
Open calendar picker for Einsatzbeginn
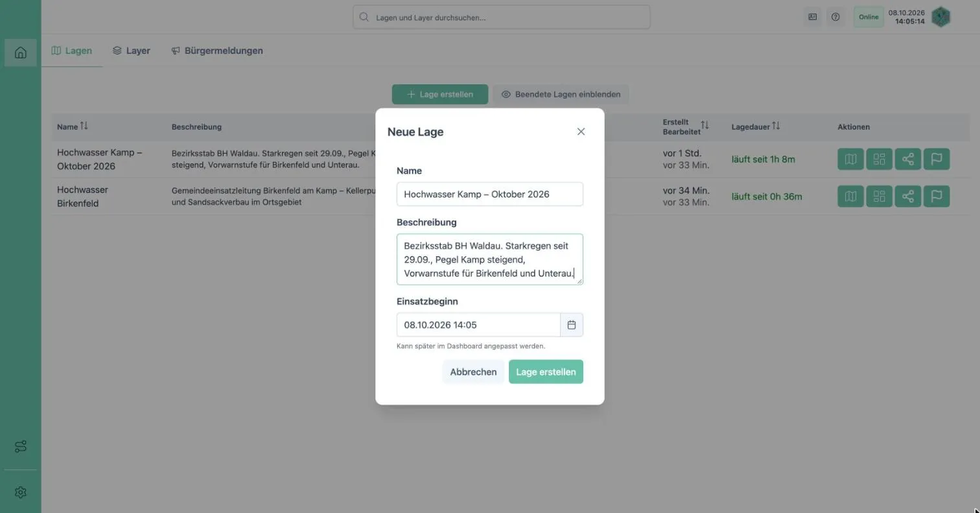[x=572, y=325]
